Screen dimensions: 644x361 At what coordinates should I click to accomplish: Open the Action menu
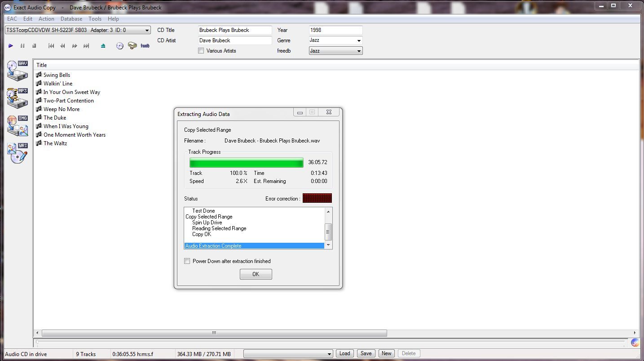46,19
